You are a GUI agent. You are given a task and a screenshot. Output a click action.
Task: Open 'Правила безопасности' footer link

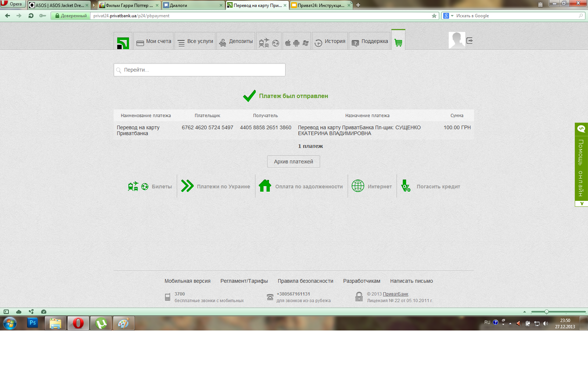[305, 281]
